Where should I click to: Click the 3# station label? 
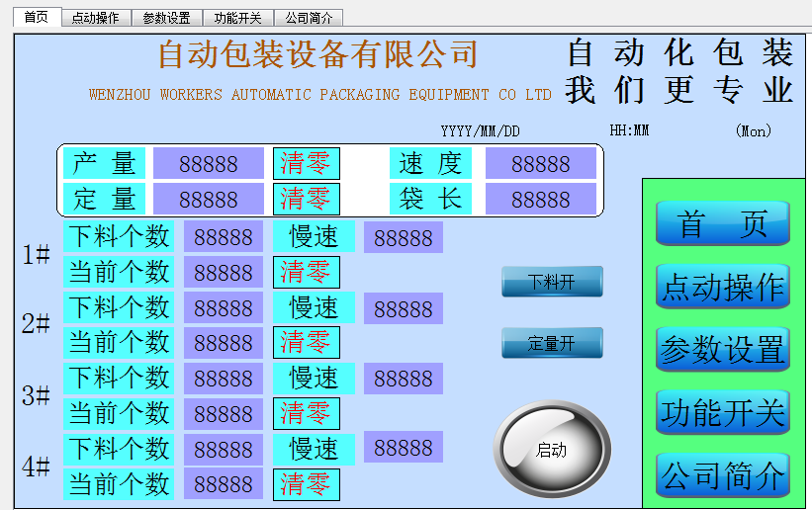[x=36, y=395]
